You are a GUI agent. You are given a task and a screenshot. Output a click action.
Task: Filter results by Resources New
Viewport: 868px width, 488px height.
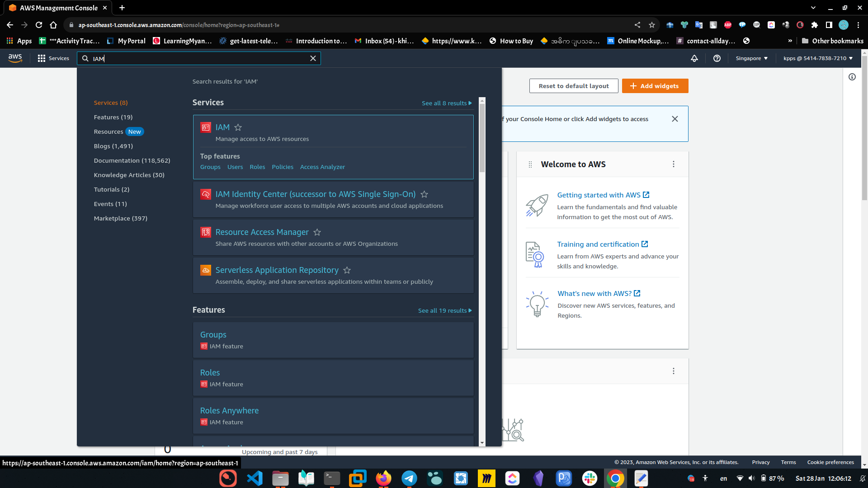(118, 131)
